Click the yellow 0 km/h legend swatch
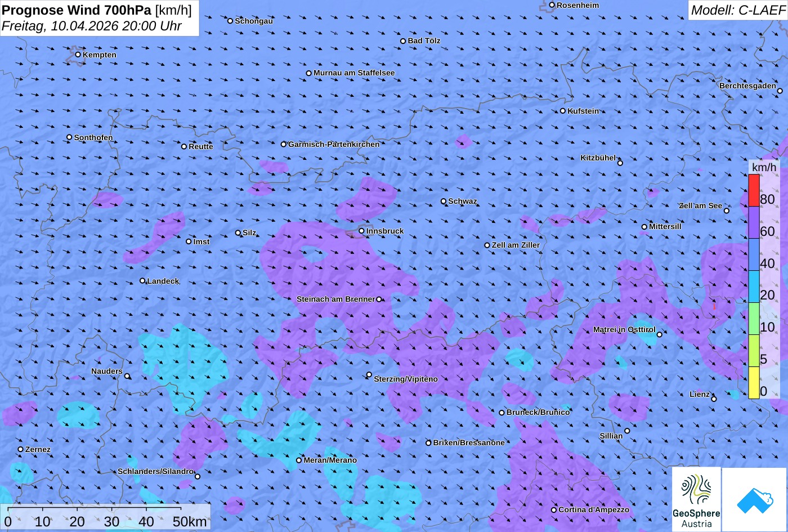This screenshot has width=788, height=532. click(x=754, y=383)
